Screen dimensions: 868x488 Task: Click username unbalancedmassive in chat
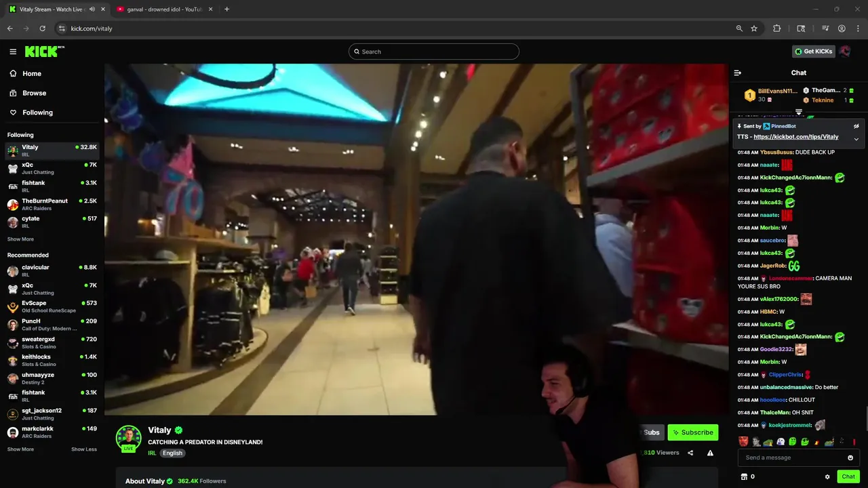point(786,387)
